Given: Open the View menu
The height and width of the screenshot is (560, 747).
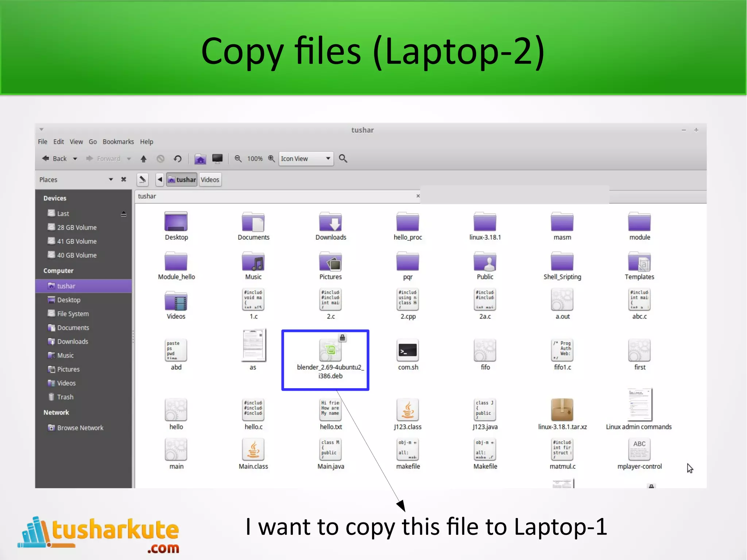Looking at the screenshot, I should [76, 142].
